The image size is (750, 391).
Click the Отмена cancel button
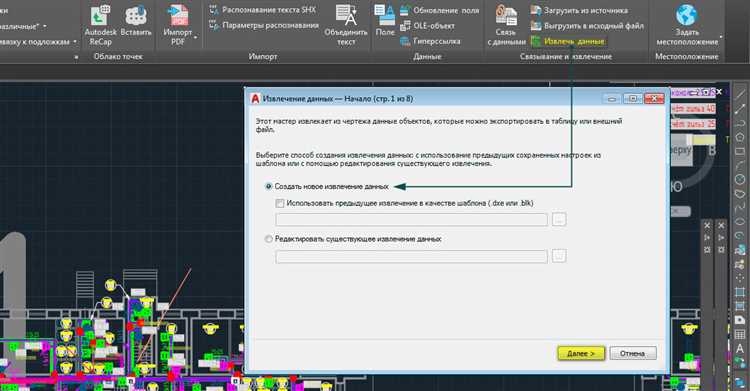click(x=632, y=353)
